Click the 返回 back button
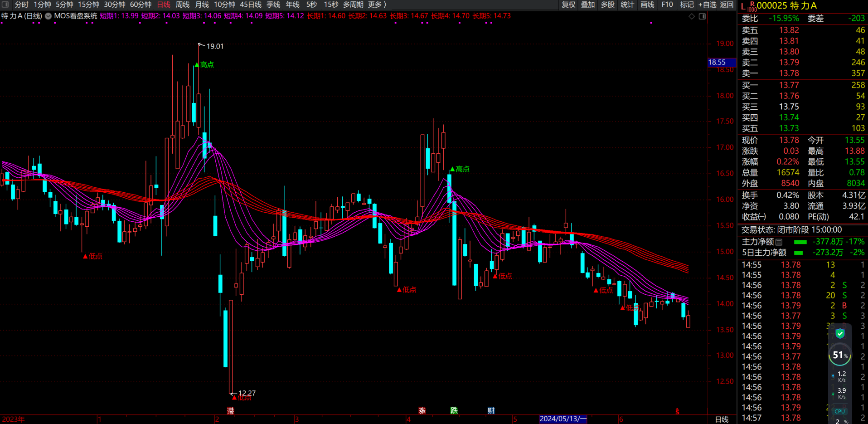The width and height of the screenshot is (868, 424). point(727,5)
